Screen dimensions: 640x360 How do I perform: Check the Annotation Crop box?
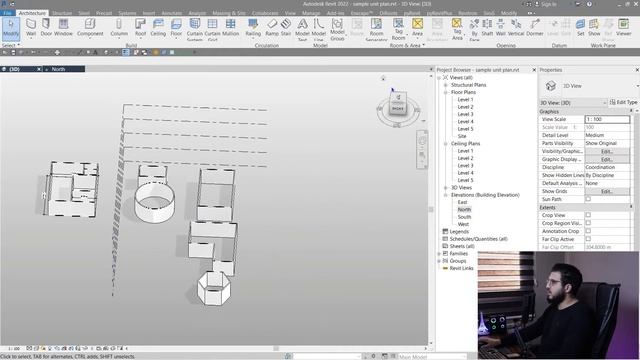[588, 231]
